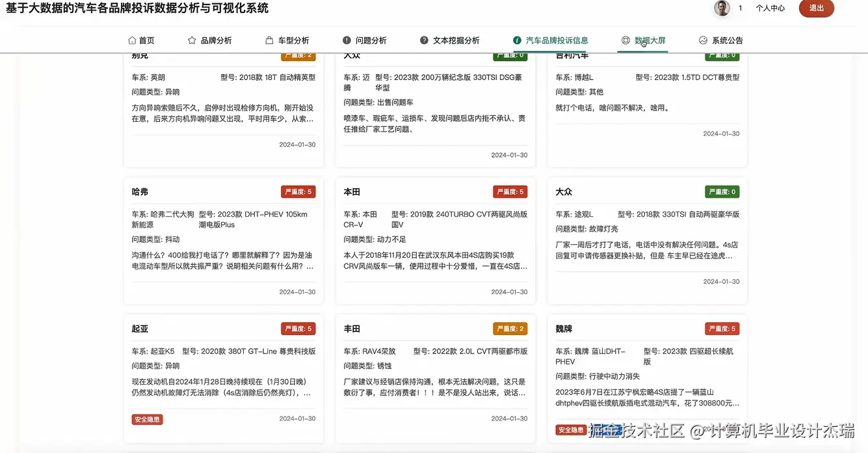Click the 严重度: 5 badge on 哈弗 card
The image size is (868, 453).
(x=298, y=192)
